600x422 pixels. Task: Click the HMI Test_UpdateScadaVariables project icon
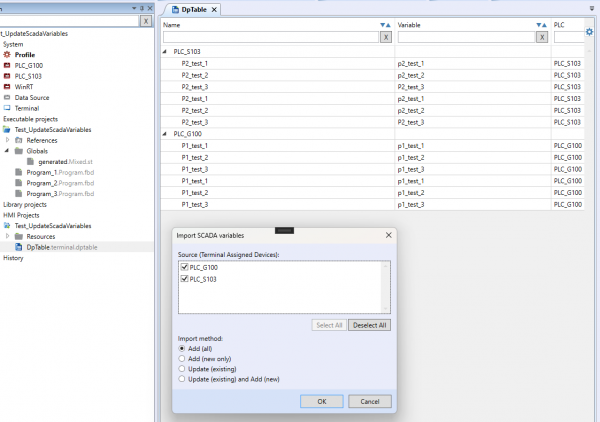(x=7, y=226)
